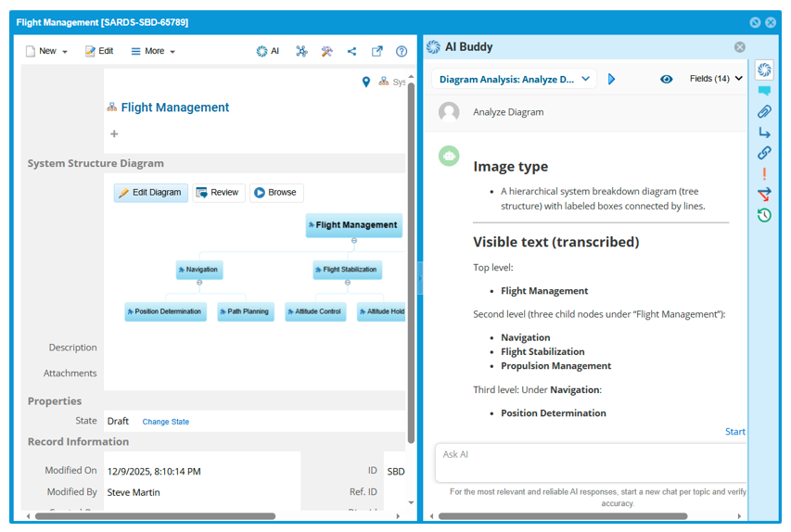Viewport: 791px width, 532px height.
Task: Click the red-blue arrows sidebar icon
Action: [x=764, y=194]
